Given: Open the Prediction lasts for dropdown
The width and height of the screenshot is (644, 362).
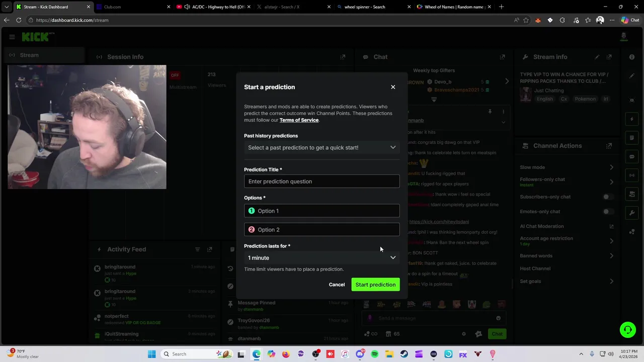Looking at the screenshot, I should tap(322, 258).
